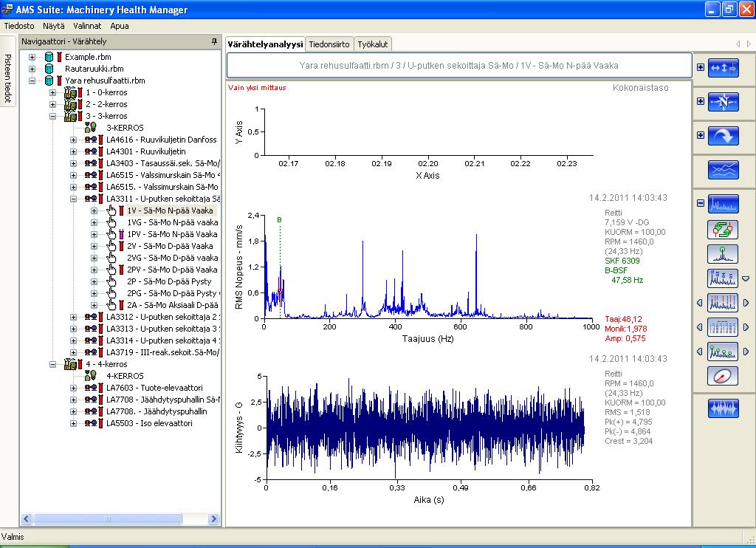Expand LA4616 - Ruuvikuljetin Danfoss node
This screenshot has height=548, width=756.
click(73, 140)
